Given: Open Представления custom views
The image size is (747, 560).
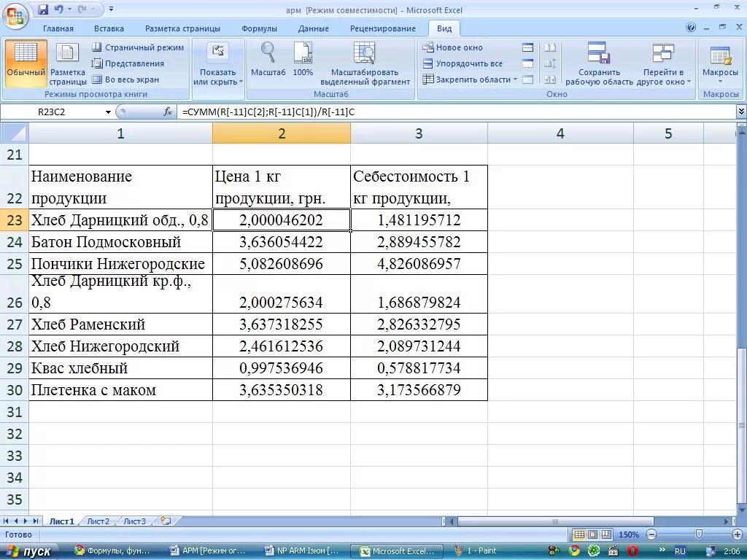Looking at the screenshot, I should (x=128, y=63).
